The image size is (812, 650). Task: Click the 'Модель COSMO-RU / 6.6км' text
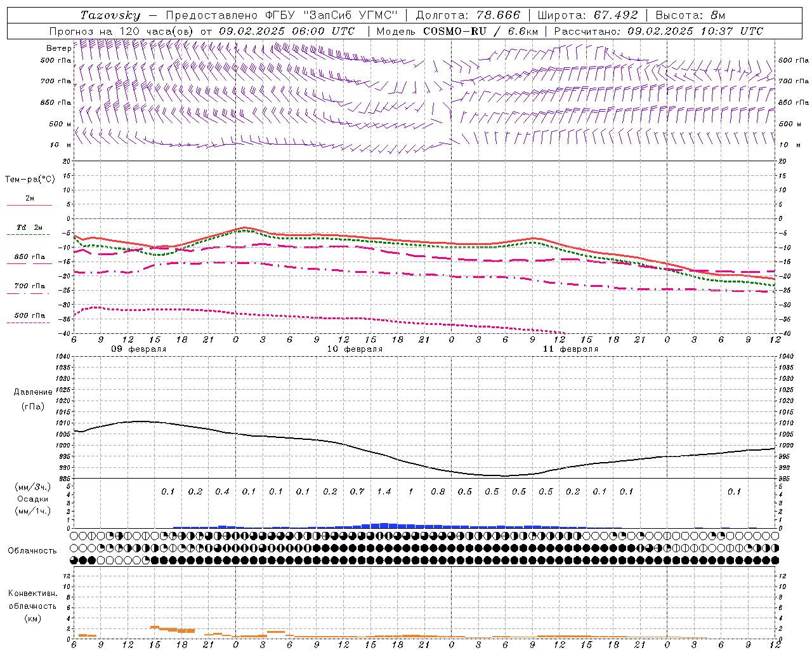coord(457,31)
